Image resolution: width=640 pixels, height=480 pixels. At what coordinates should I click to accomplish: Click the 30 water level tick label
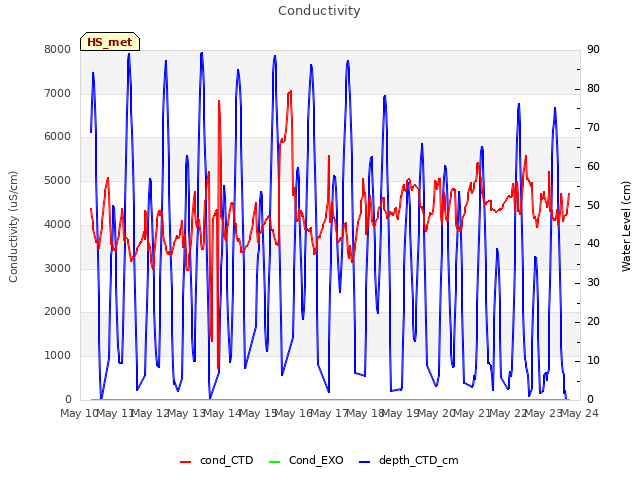(593, 282)
